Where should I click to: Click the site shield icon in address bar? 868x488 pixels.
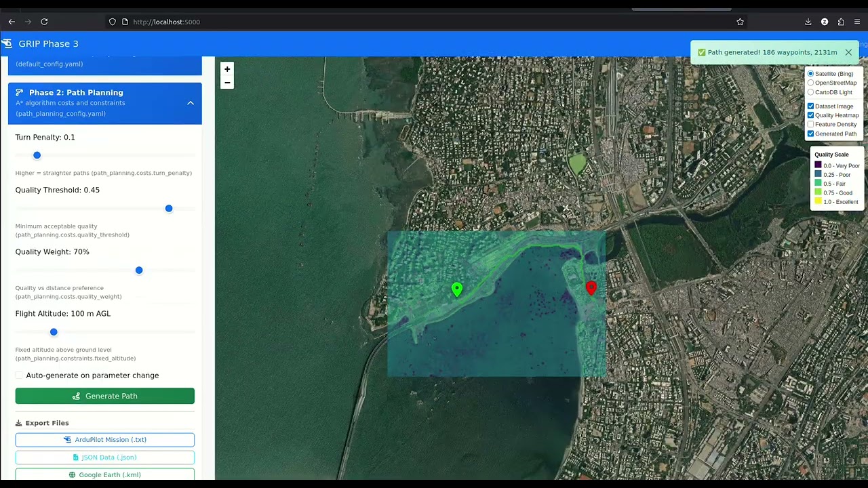click(x=113, y=22)
